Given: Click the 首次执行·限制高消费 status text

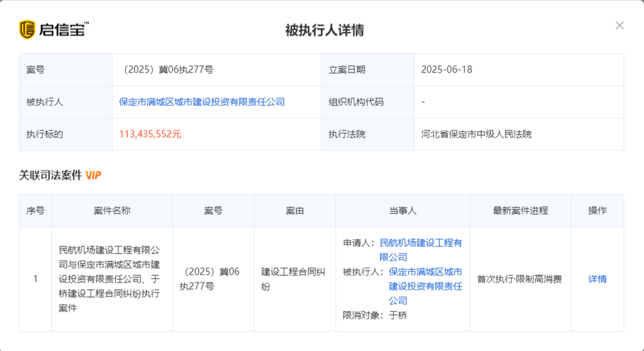Looking at the screenshot, I should [x=520, y=279].
